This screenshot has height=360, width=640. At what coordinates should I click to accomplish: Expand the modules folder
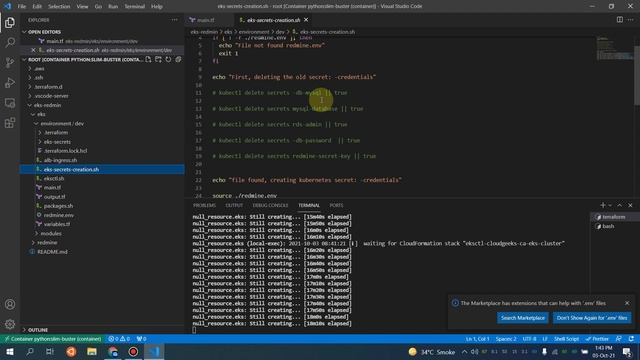coord(51,233)
